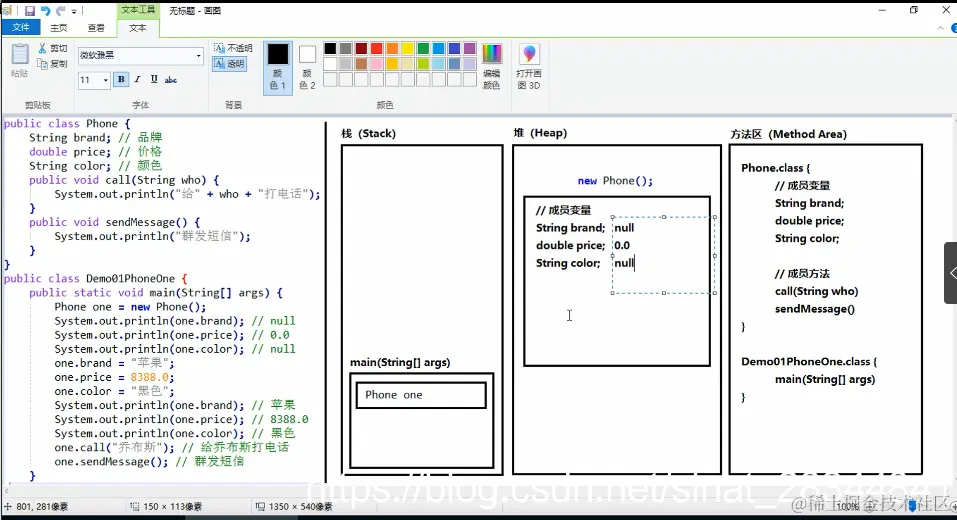
Task: Switch to the 主页 ribbon tab
Action: [x=59, y=28]
